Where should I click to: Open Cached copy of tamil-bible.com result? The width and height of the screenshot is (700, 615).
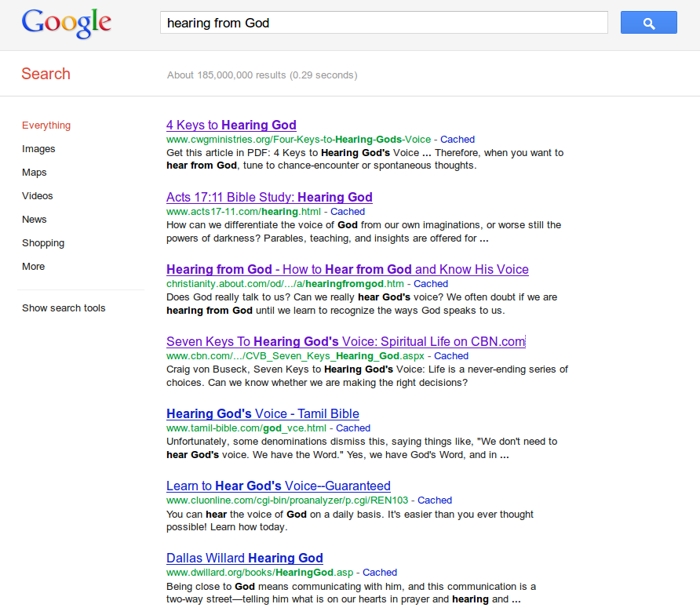click(353, 428)
